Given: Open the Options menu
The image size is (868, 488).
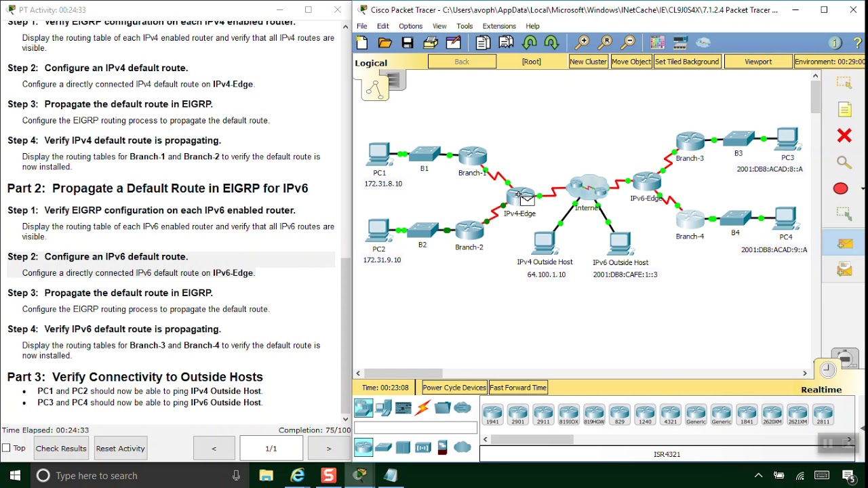Looking at the screenshot, I should (410, 26).
